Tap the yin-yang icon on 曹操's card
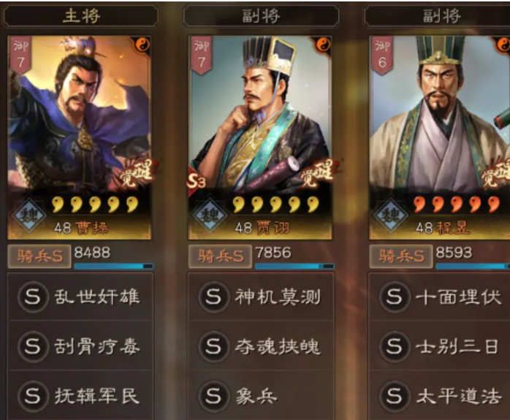 point(142,45)
